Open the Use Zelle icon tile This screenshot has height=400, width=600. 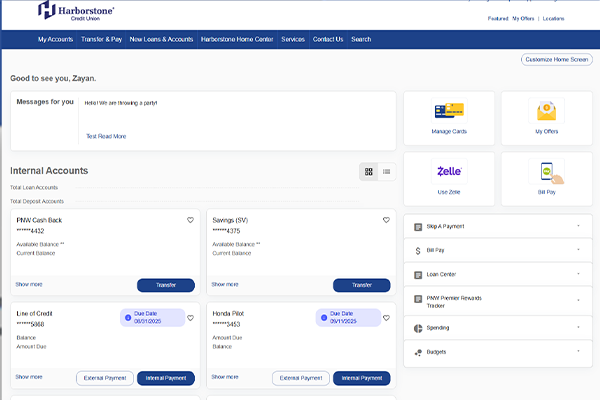click(x=449, y=172)
